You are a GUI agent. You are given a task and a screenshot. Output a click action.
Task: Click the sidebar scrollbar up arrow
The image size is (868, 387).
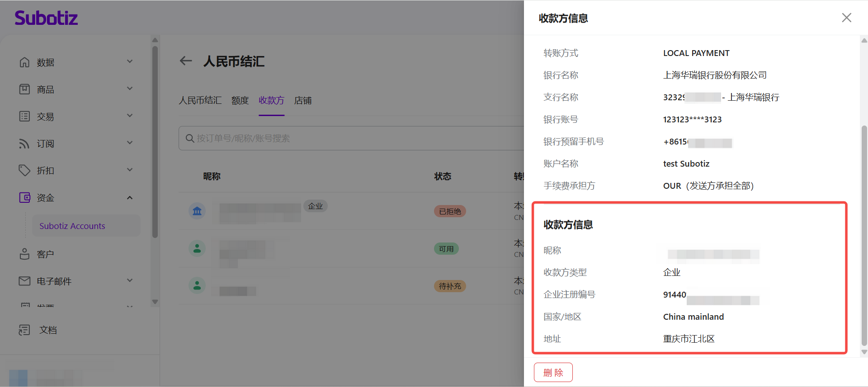pos(155,40)
